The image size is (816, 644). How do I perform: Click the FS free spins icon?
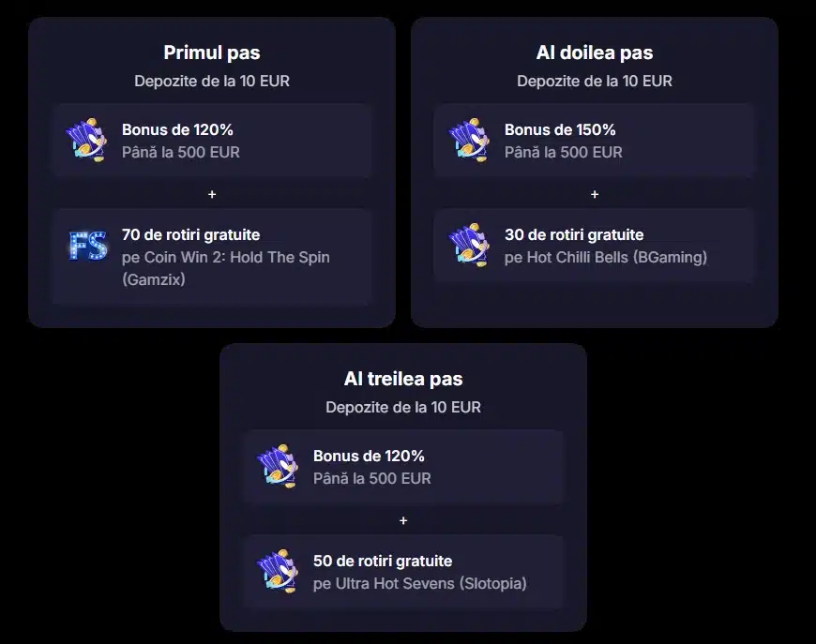point(88,246)
